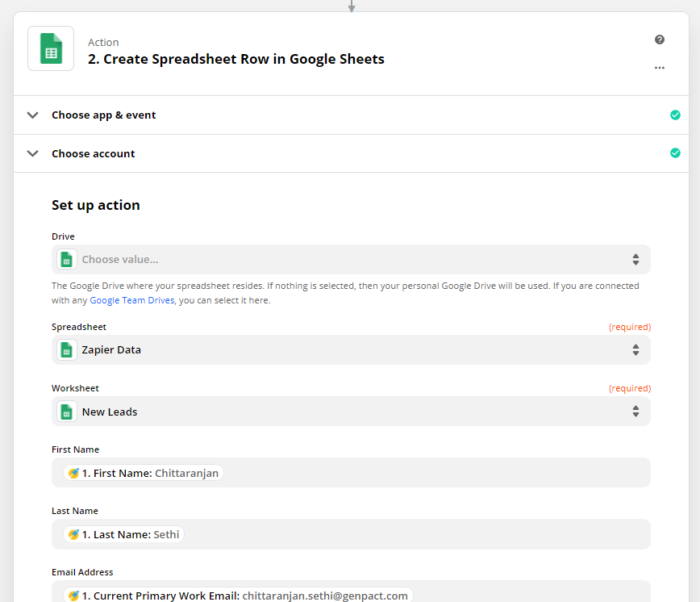Click the First Name input field
700x602 pixels.
pos(351,473)
